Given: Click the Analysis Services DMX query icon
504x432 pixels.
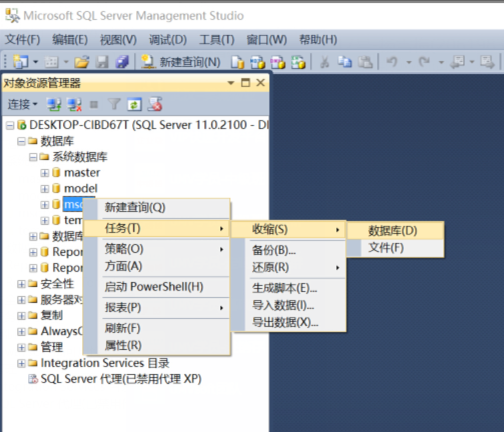Looking at the screenshot, I should [278, 62].
